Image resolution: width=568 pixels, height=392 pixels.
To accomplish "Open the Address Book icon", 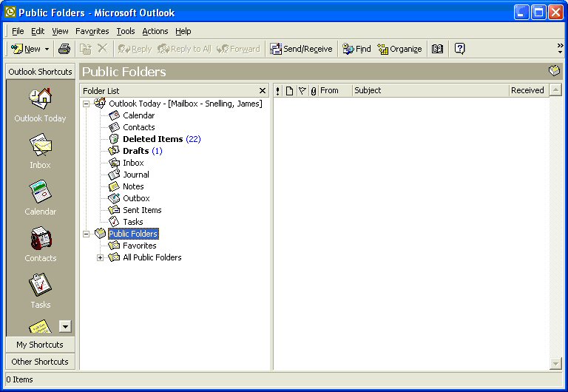I will 437,49.
